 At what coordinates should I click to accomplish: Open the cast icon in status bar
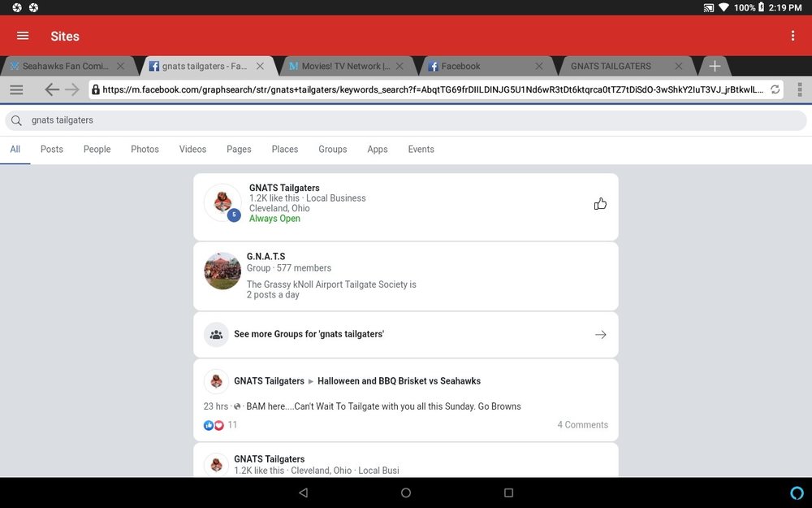click(x=708, y=7)
